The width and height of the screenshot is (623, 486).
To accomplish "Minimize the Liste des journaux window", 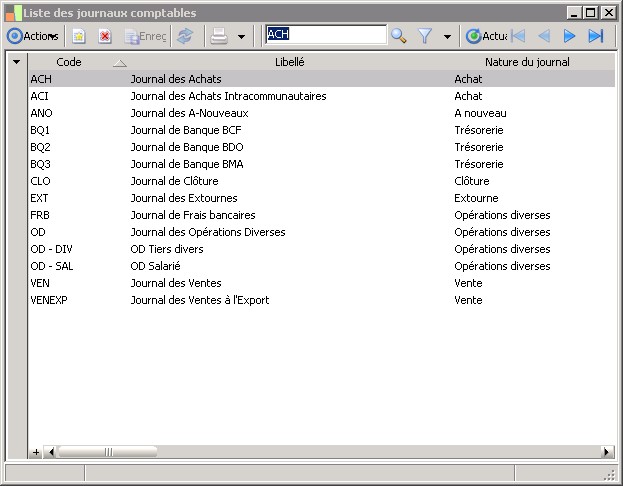I will click(574, 13).
